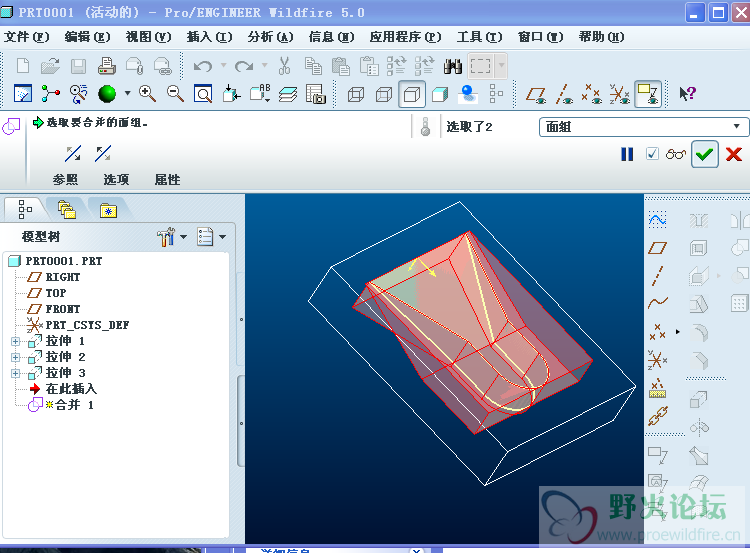Viewport: 750px width, 553px height.
Task: Open the 参照 panel tab
Action: point(65,180)
